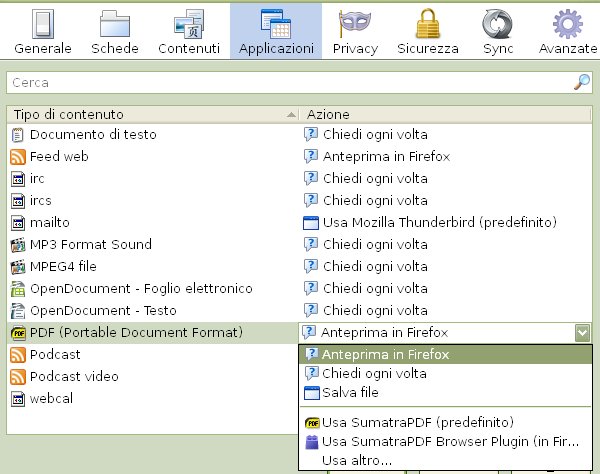Choose 'Usa SumatraPDF Browser Plugin' option

[445, 441]
